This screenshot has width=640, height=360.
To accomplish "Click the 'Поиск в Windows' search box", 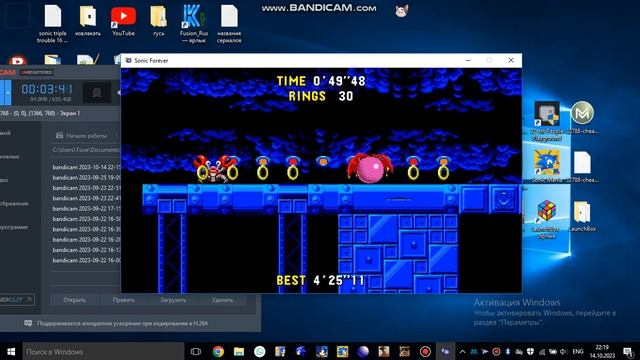I will point(103,351).
